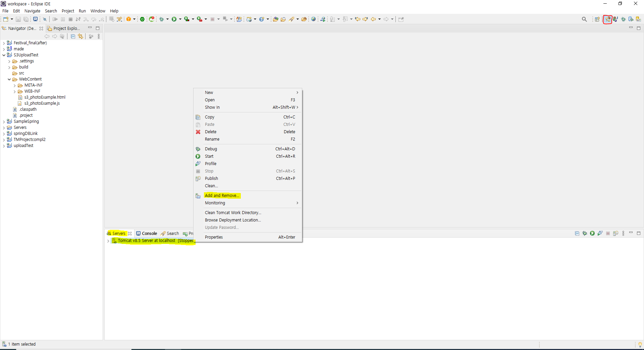Click the New file toolbar icon
This screenshot has width=644, height=350.
click(6, 19)
